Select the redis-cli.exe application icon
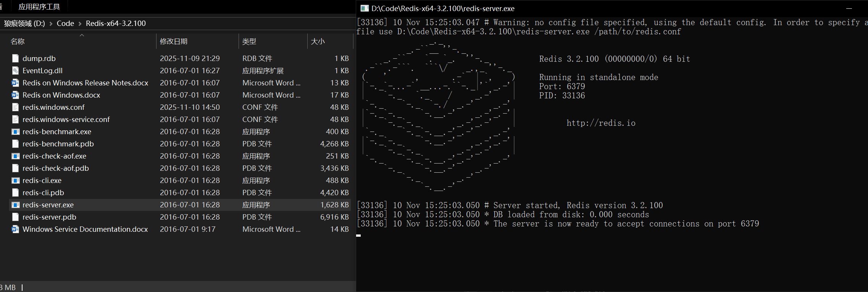 coord(15,180)
